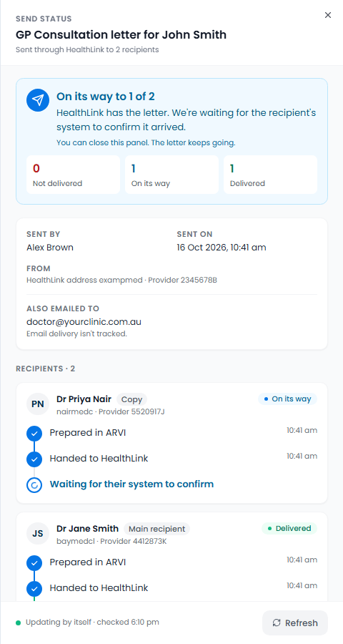Image resolution: width=343 pixels, height=644 pixels.
Task: Close the Send Status panel
Action: click(327, 15)
